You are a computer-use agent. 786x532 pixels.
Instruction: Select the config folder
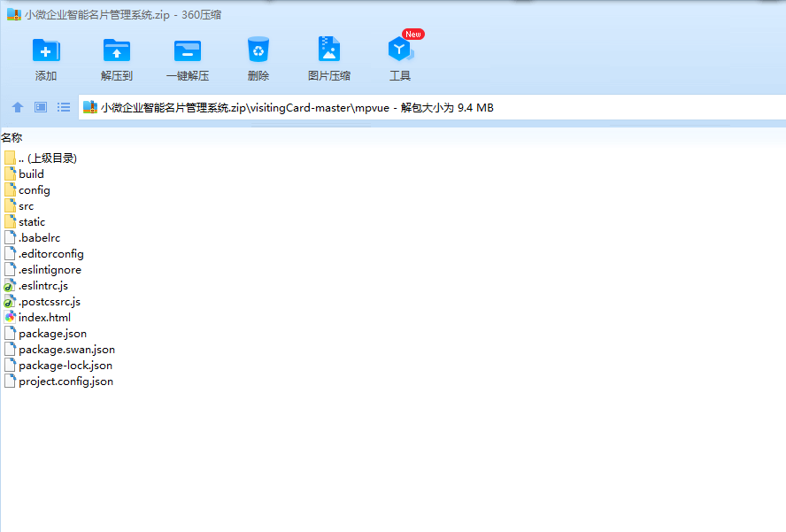coord(27,190)
